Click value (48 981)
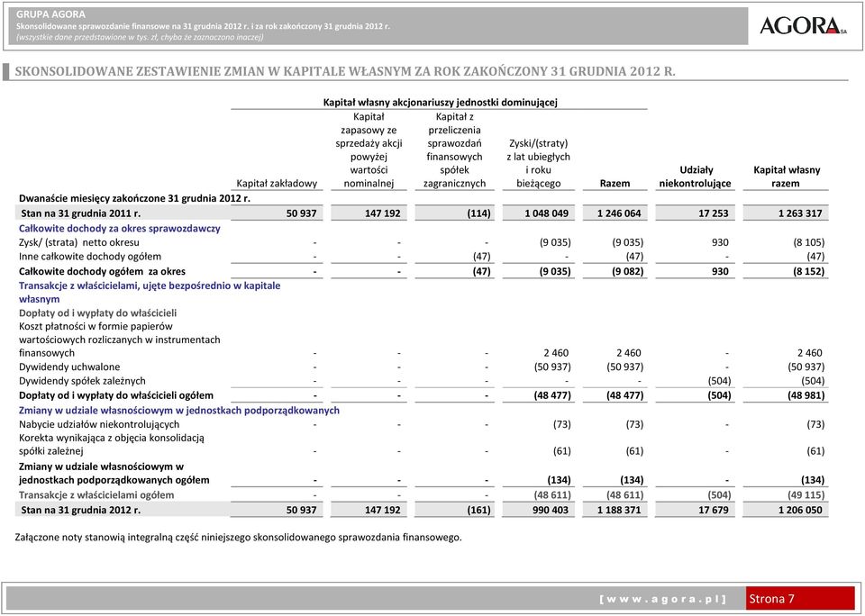Screen dimensions: 865x616 [805, 395]
